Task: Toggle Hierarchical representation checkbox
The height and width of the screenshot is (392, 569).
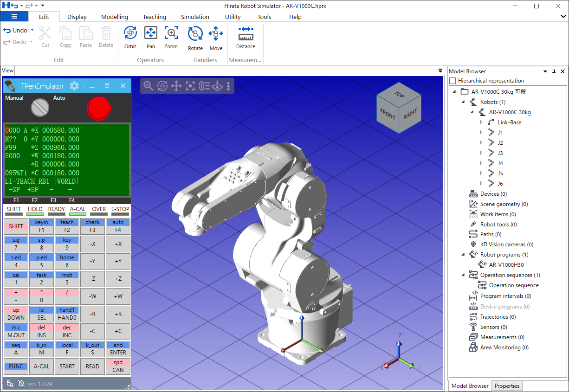Action: pos(453,81)
